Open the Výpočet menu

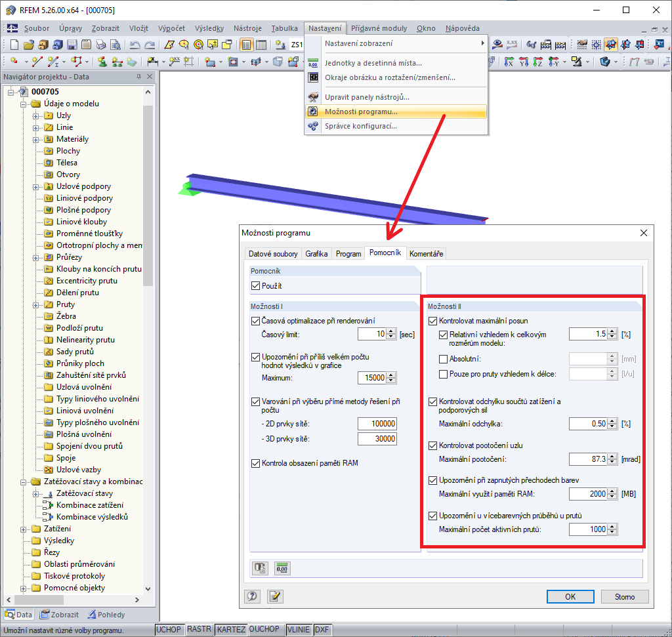coord(171,28)
